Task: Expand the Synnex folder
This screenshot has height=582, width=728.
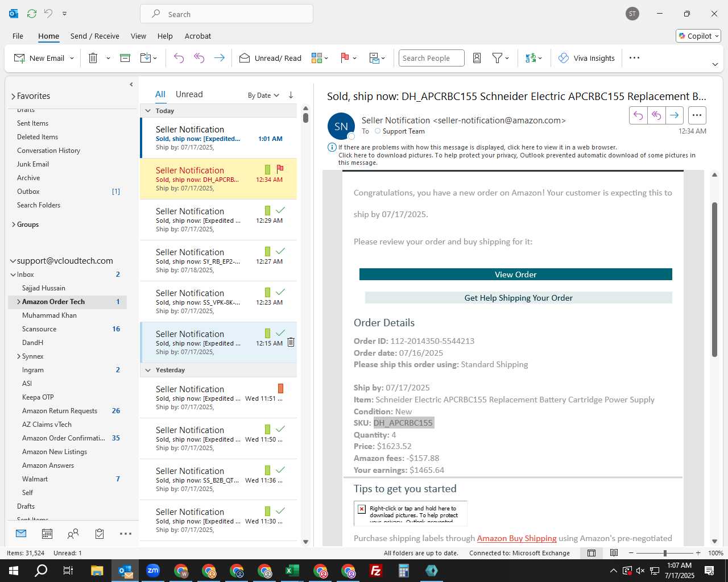Action: point(19,356)
